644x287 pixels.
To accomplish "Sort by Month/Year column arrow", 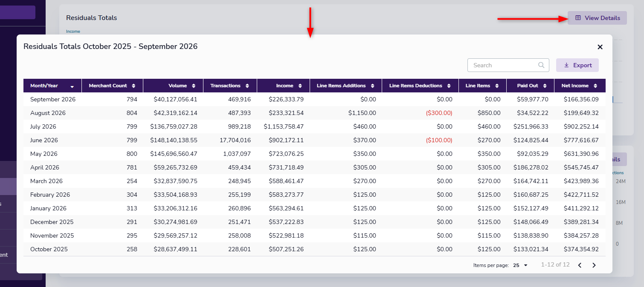I will click(72, 86).
